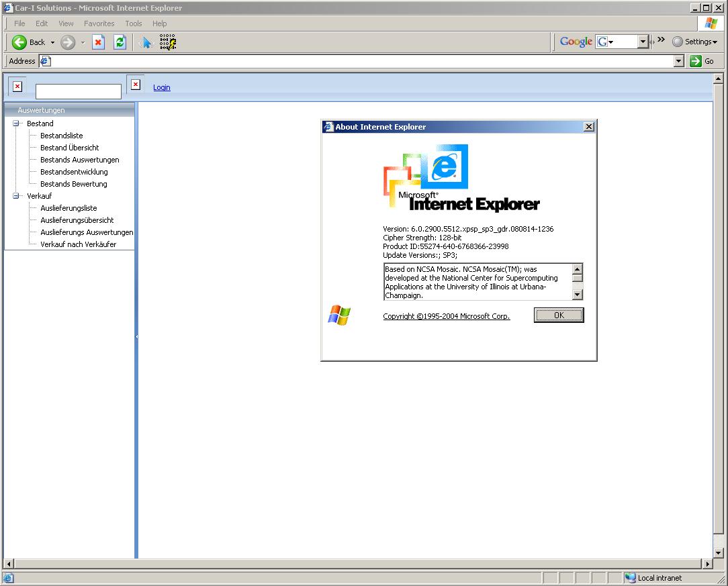Select Bestands Bewertung tree item
Viewport: 728px width, 586px height.
pyautogui.click(x=73, y=184)
